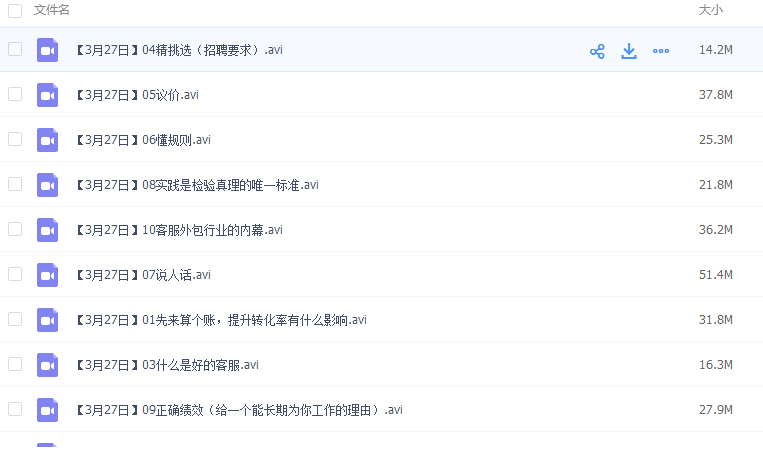
Task: Open 【3月27日】06懂规则.avi
Action: tap(144, 140)
